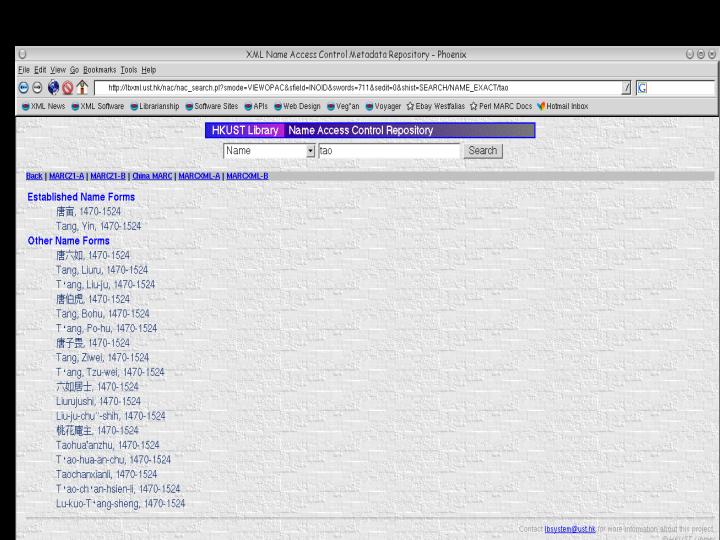Follow the MARC21-A link
720x540 pixels.
point(67,176)
